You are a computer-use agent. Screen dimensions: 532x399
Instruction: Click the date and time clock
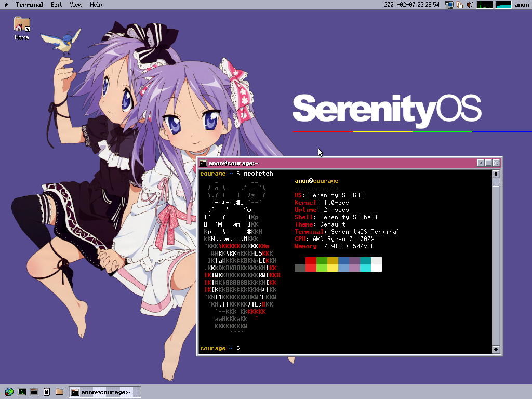coord(411,4)
